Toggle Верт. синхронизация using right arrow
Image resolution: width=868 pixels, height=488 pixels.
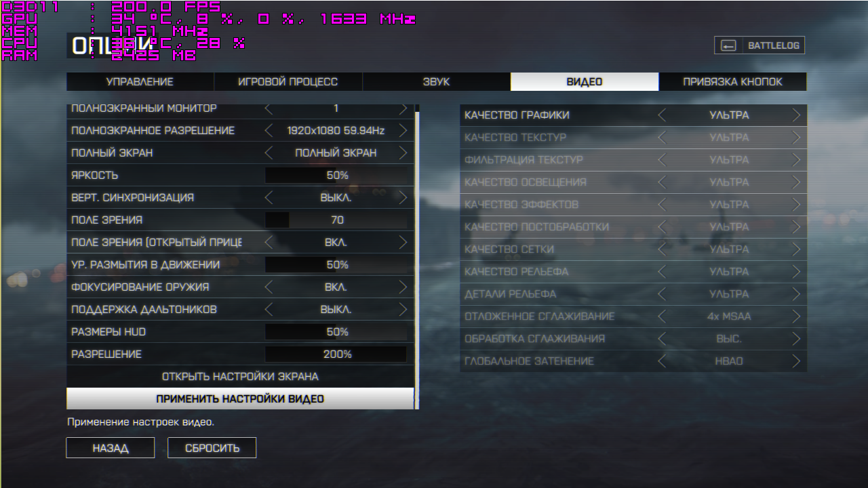[x=403, y=198]
